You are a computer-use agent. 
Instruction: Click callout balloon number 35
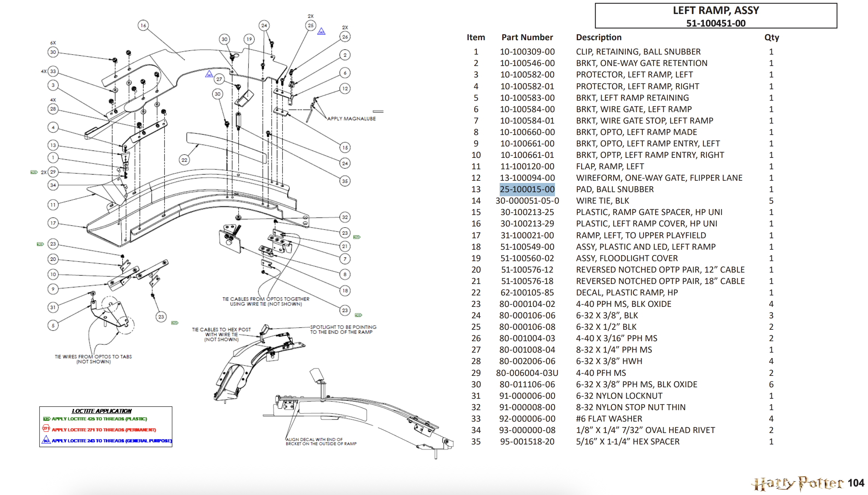point(345,181)
